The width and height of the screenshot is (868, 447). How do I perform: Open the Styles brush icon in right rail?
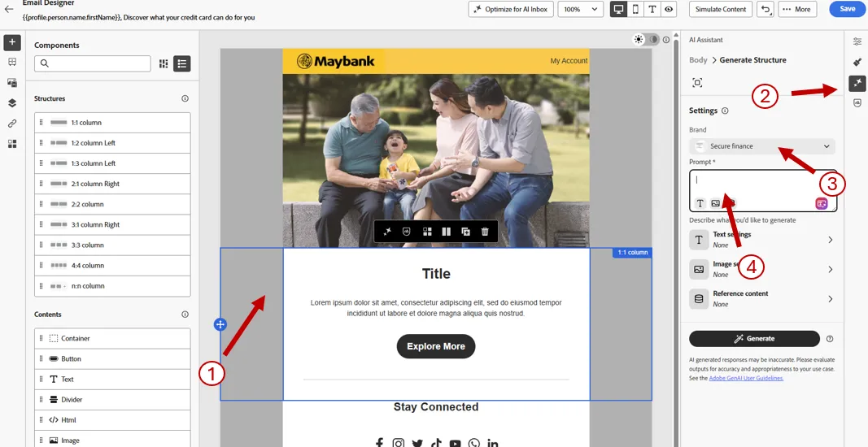(857, 62)
